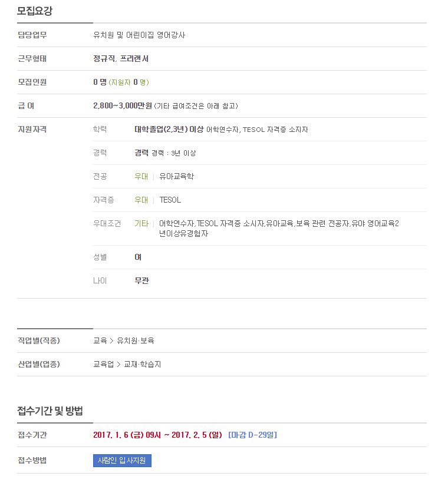Click the salary 2,800~3,000만원 text

tap(123, 105)
